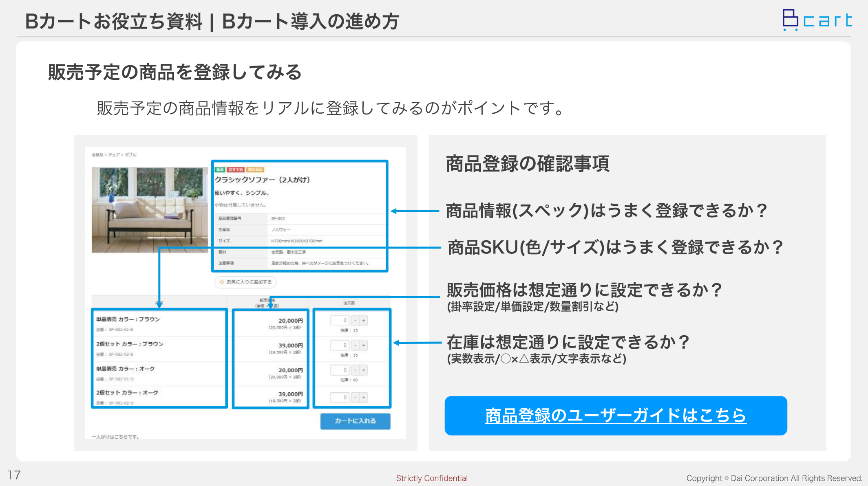This screenshot has width=868, height=486.
Task: Increase quantity for 単品販売 カラー：オーク
Action: click(364, 370)
